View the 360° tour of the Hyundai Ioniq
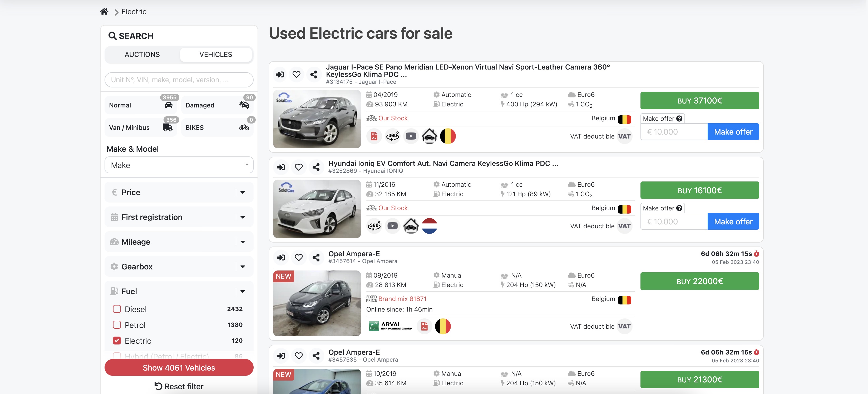The width and height of the screenshot is (868, 394). point(374,226)
